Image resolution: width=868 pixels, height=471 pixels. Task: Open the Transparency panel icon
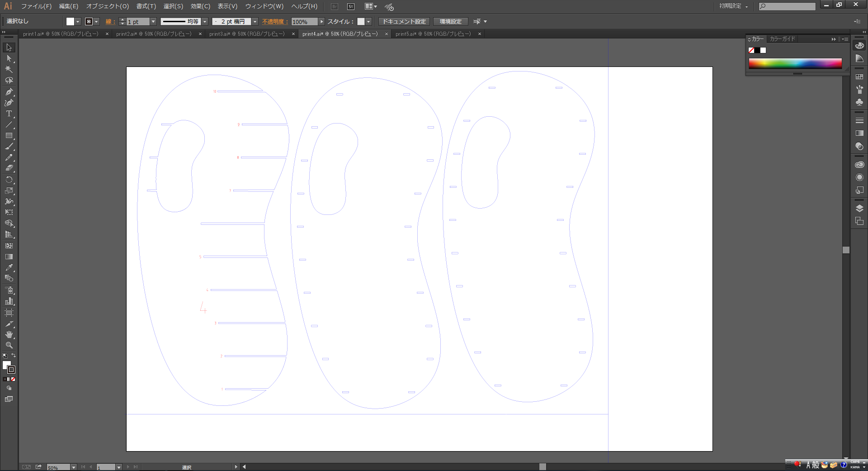(859, 146)
